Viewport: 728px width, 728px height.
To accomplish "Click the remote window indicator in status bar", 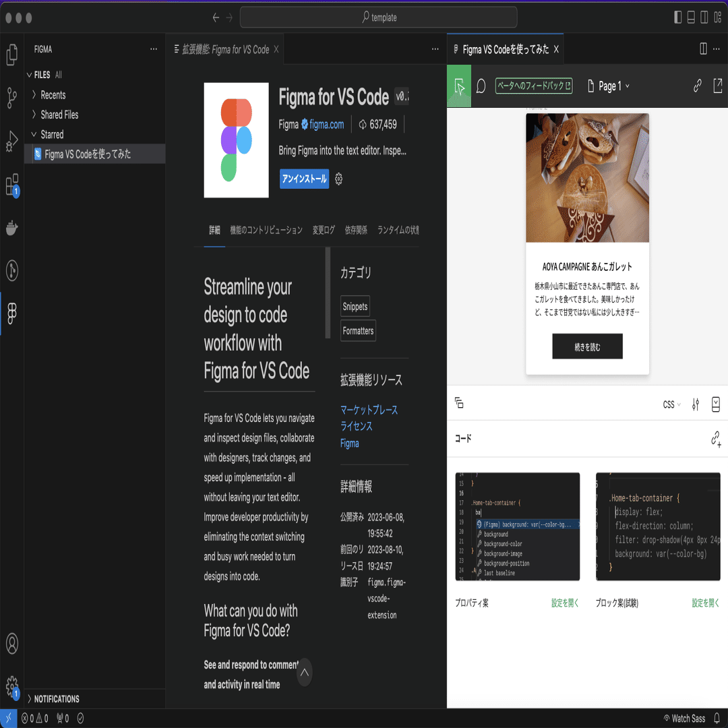I will pos(8,719).
